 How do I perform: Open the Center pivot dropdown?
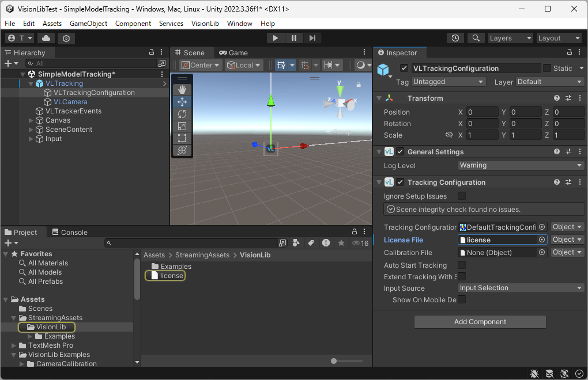[x=201, y=65]
